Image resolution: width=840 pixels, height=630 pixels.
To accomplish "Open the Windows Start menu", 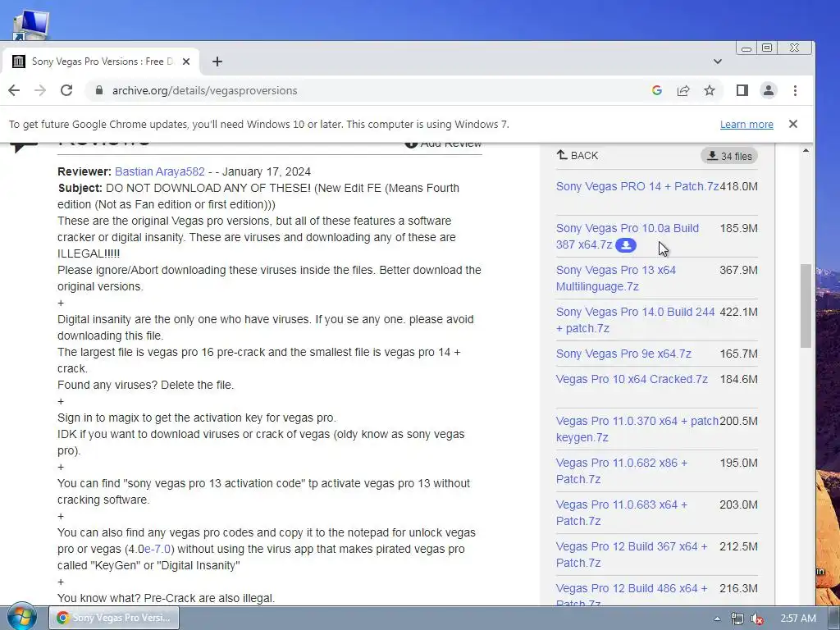I will [21, 617].
